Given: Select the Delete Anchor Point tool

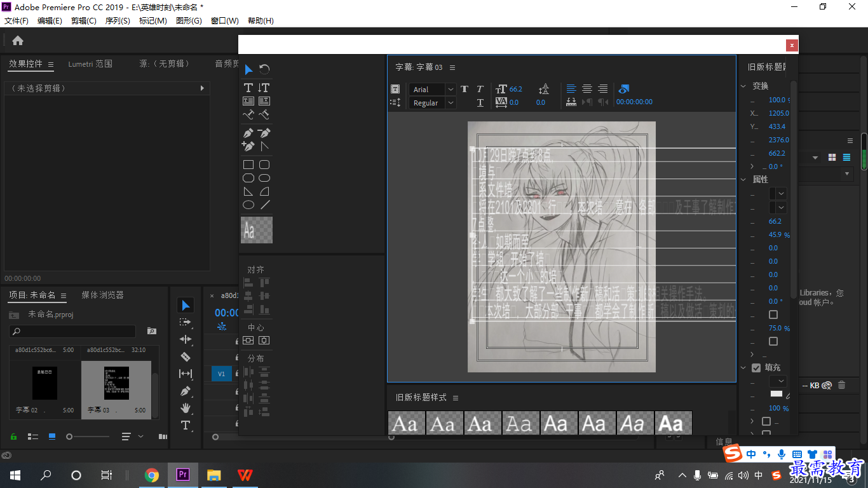Looking at the screenshot, I should [x=264, y=133].
